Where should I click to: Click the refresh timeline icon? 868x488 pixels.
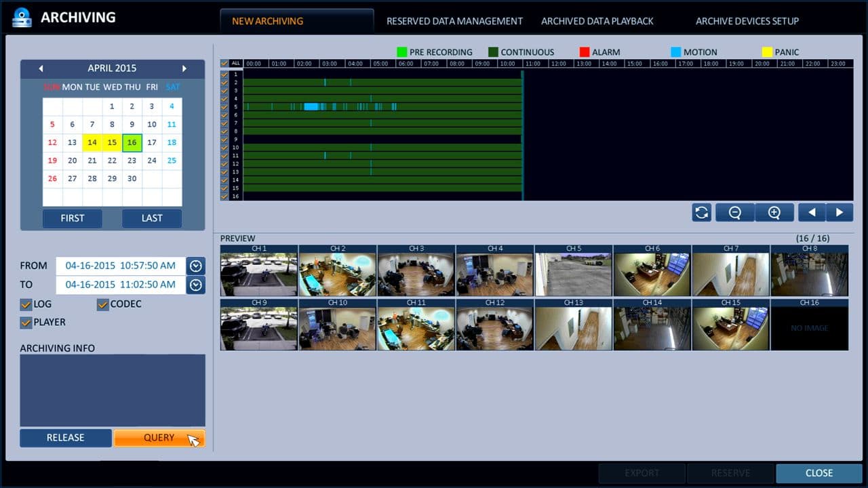(x=702, y=212)
